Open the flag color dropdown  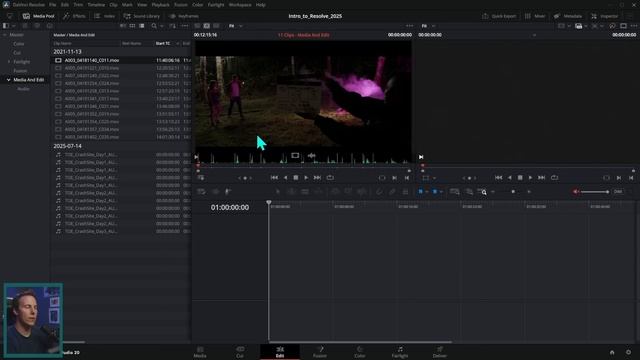coord(426,192)
